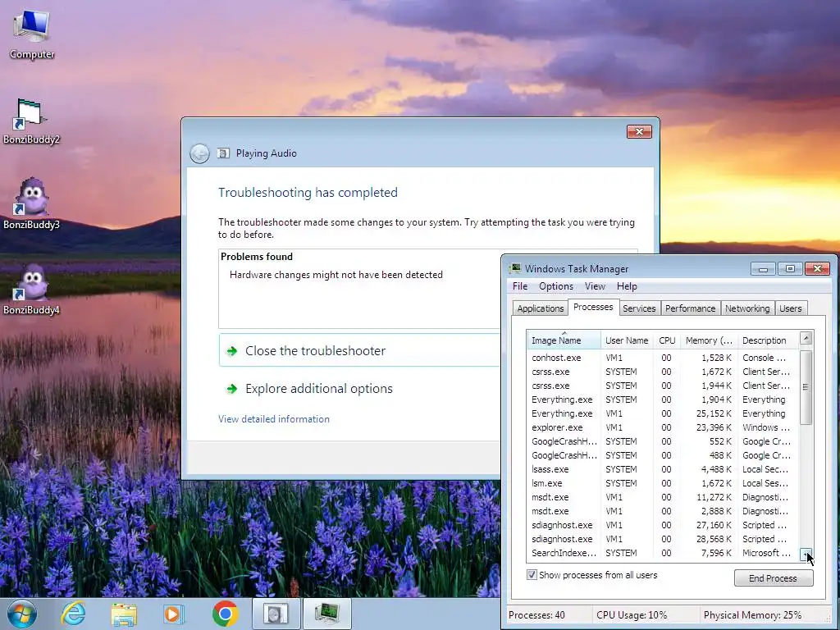Sort processes by CPU column header
Image resolution: width=840 pixels, height=630 pixels.
click(667, 340)
